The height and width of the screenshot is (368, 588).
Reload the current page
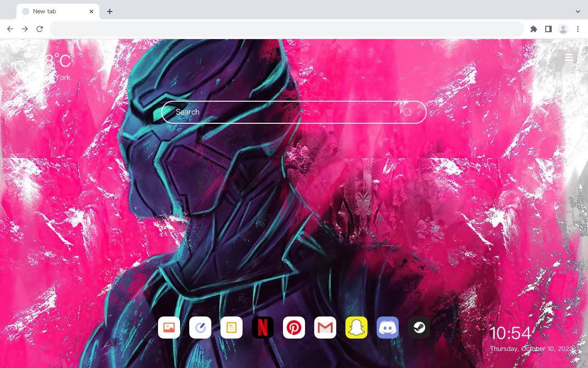pos(40,29)
